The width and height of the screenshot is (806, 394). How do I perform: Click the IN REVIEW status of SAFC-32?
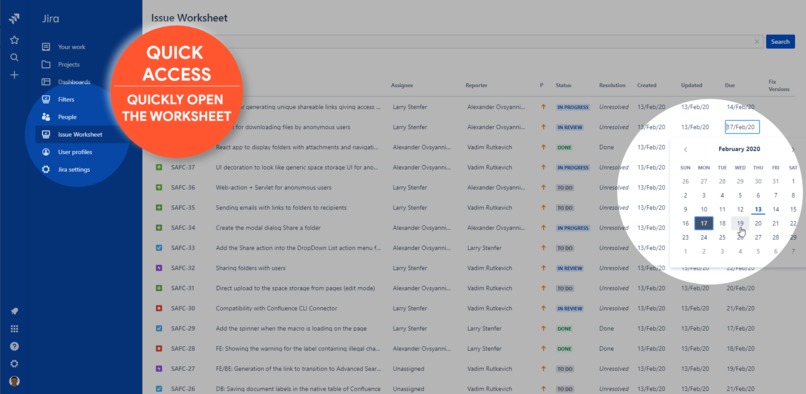click(x=570, y=268)
